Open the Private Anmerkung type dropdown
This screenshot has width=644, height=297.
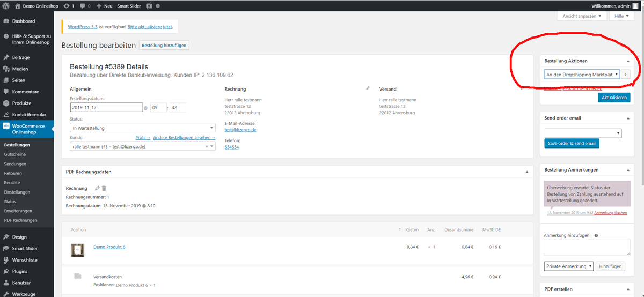pyautogui.click(x=569, y=266)
